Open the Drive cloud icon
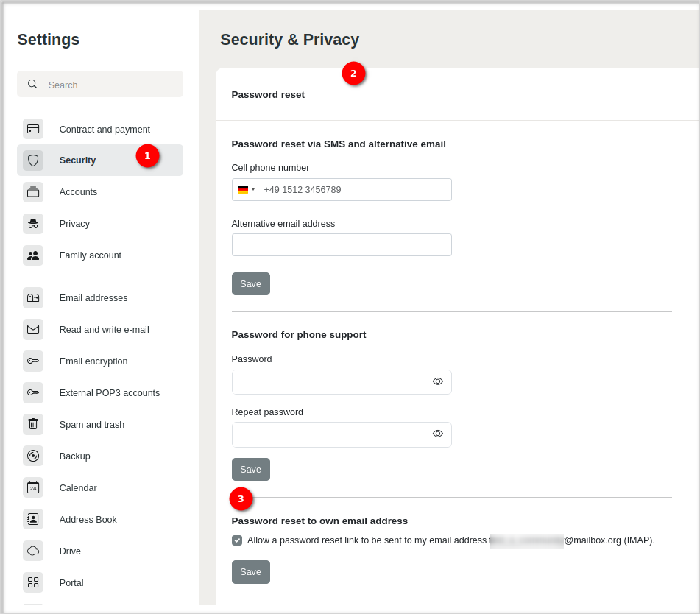Screen dimensions: 700x614 pyautogui.click(x=33, y=551)
